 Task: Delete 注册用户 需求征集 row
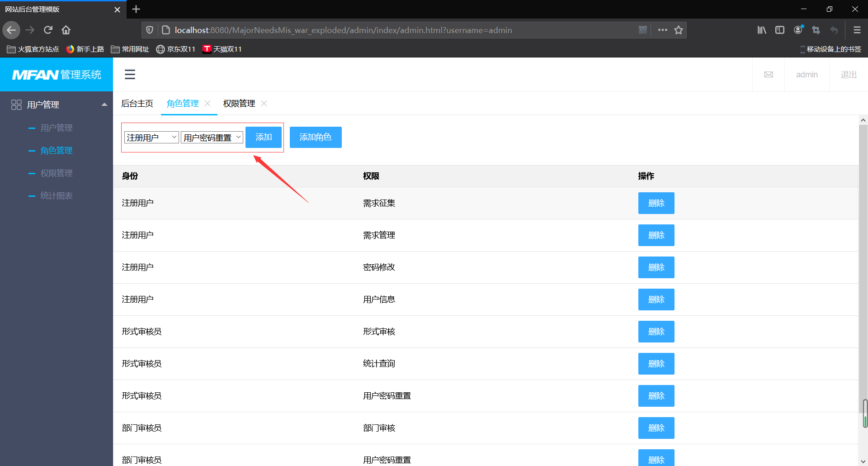[656, 203]
